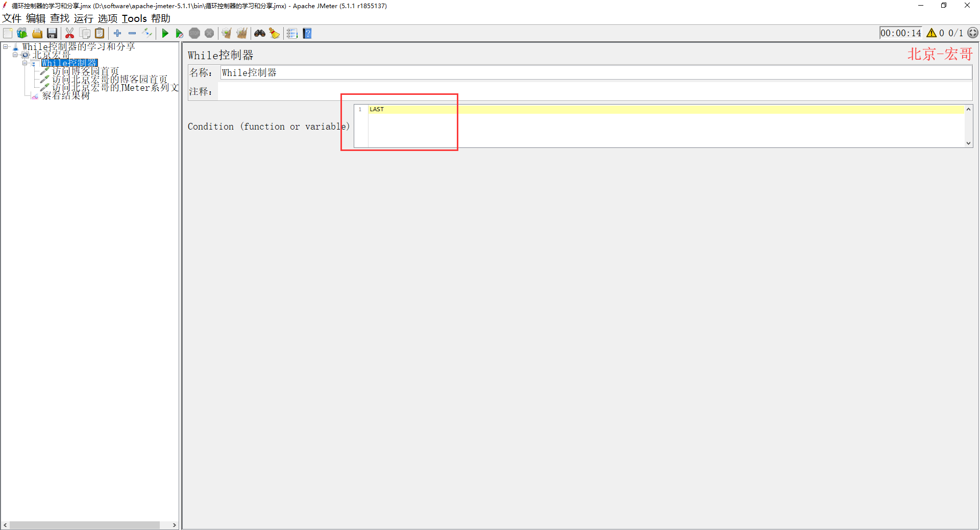Click tree panel scroll left arrow

(5, 525)
